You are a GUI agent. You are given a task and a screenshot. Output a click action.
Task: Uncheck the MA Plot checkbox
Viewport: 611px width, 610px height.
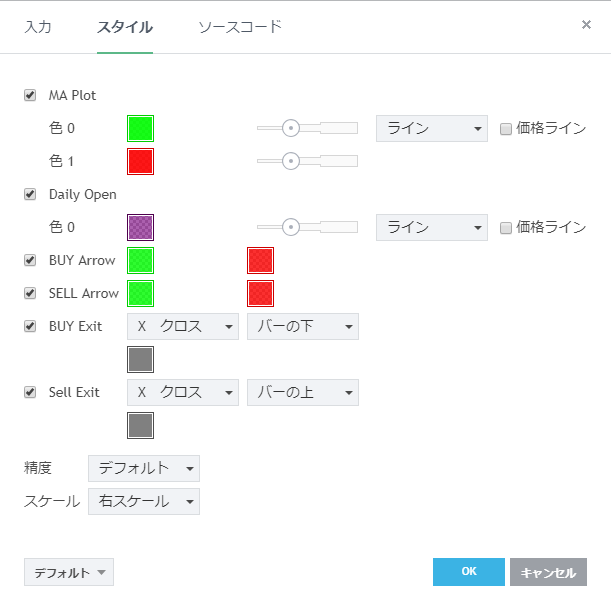pyautogui.click(x=30, y=96)
